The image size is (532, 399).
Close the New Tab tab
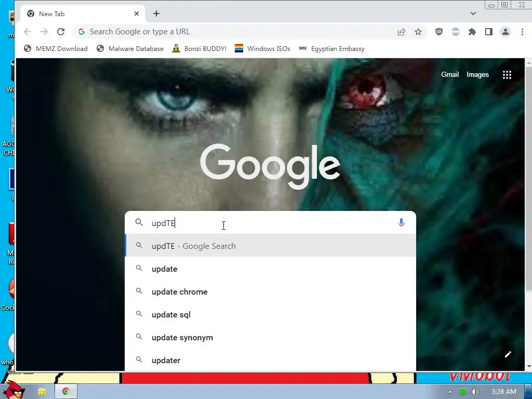point(137,14)
